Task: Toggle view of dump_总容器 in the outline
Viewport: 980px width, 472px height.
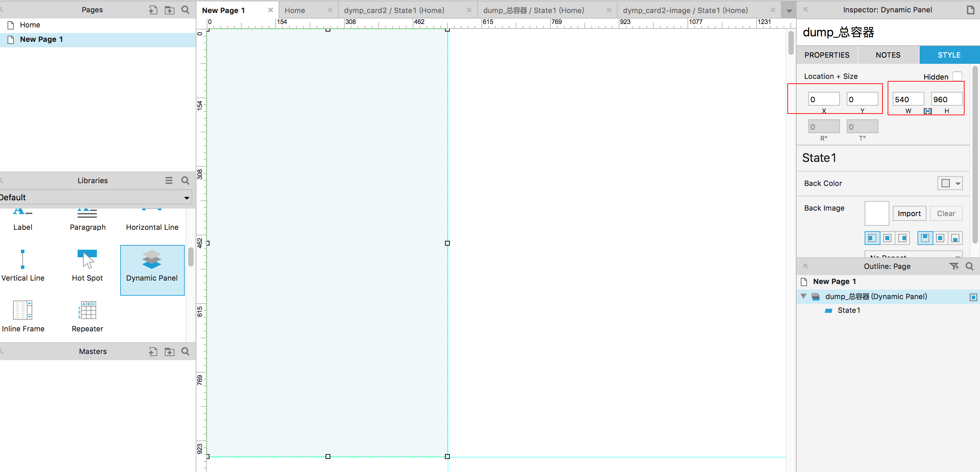Action: tap(973, 297)
